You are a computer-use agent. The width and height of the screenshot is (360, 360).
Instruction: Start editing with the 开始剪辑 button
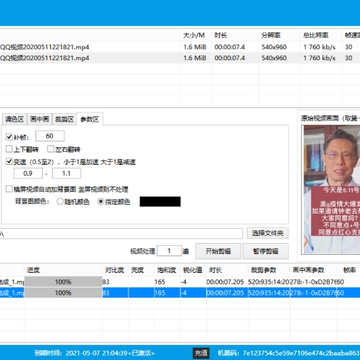click(218, 251)
